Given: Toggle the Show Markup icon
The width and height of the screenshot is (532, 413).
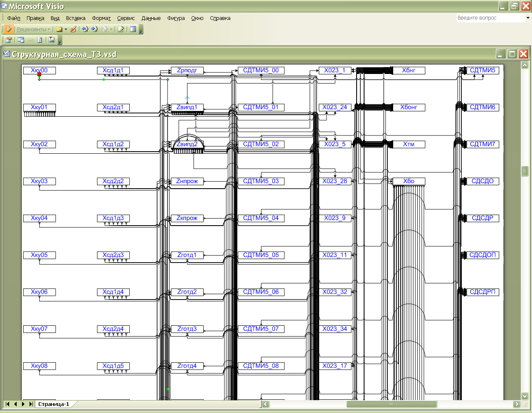Looking at the screenshot, I should point(9,29).
